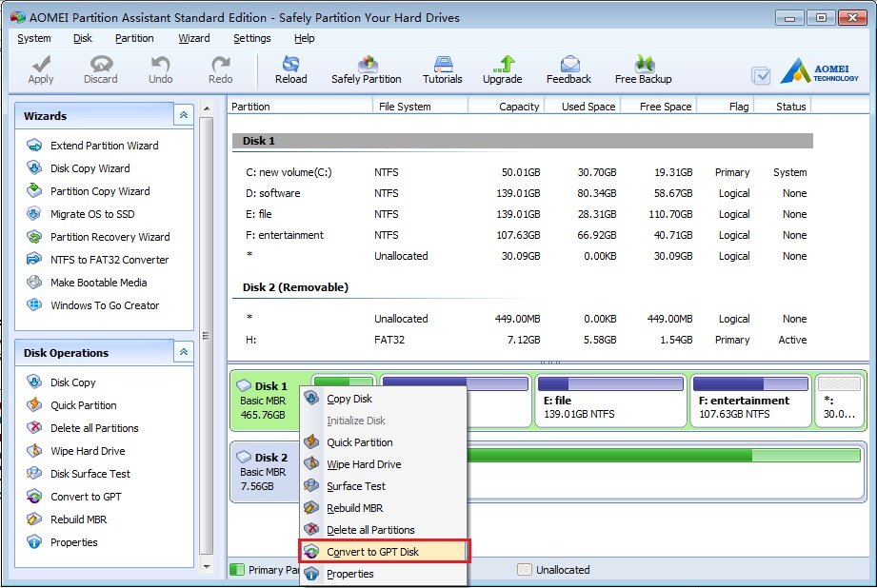Image resolution: width=877 pixels, height=588 pixels.
Task: Run Disk Surface Test from sidebar
Action: (90, 474)
